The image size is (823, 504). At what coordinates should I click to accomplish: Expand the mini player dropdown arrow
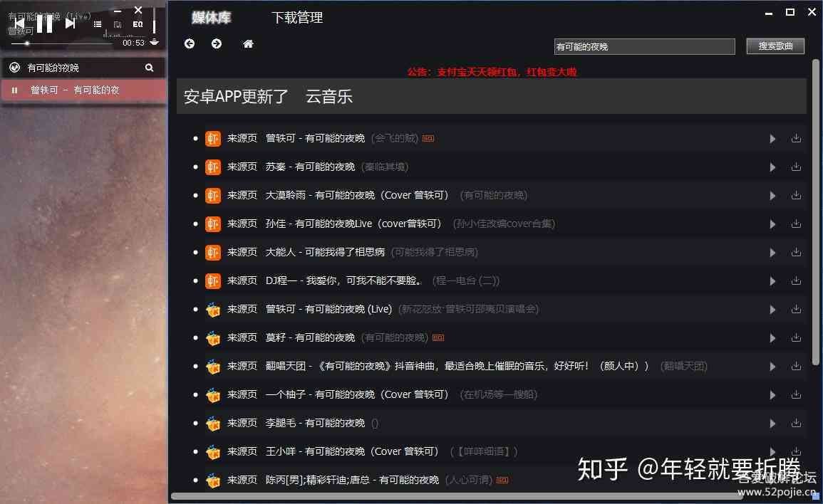point(155,42)
